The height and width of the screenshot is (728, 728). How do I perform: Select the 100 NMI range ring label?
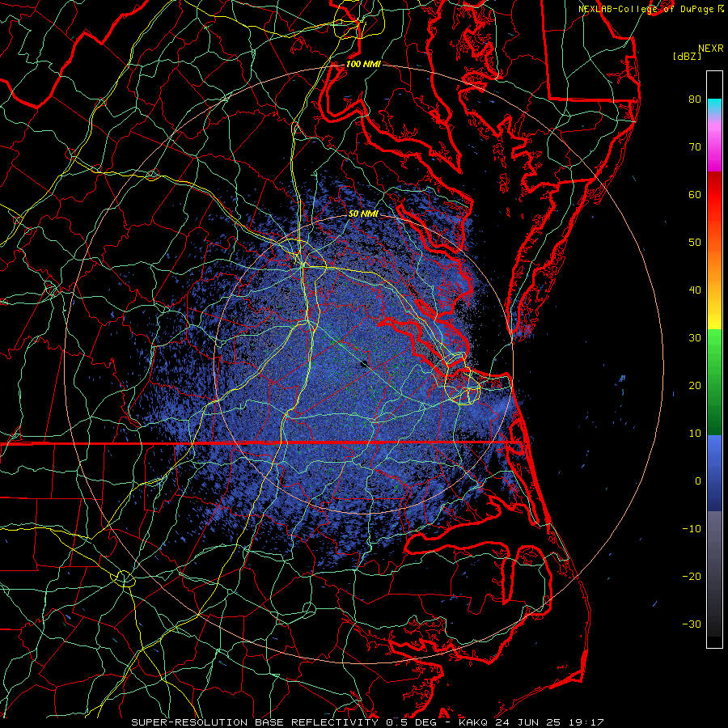[363, 64]
